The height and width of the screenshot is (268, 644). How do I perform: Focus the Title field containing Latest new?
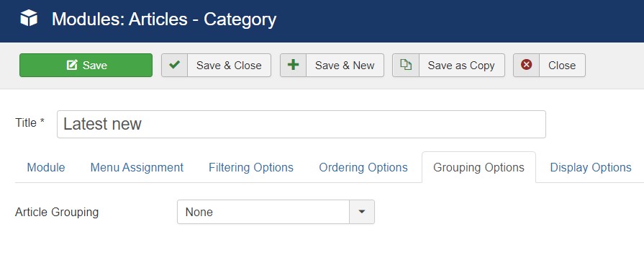(301, 124)
